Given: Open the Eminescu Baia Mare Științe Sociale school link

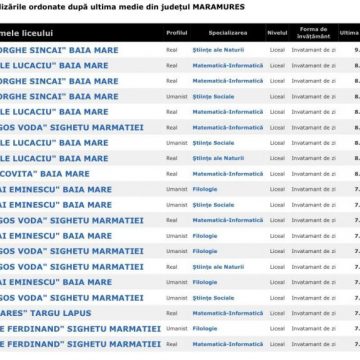Looking at the screenshot, I should [56, 205].
